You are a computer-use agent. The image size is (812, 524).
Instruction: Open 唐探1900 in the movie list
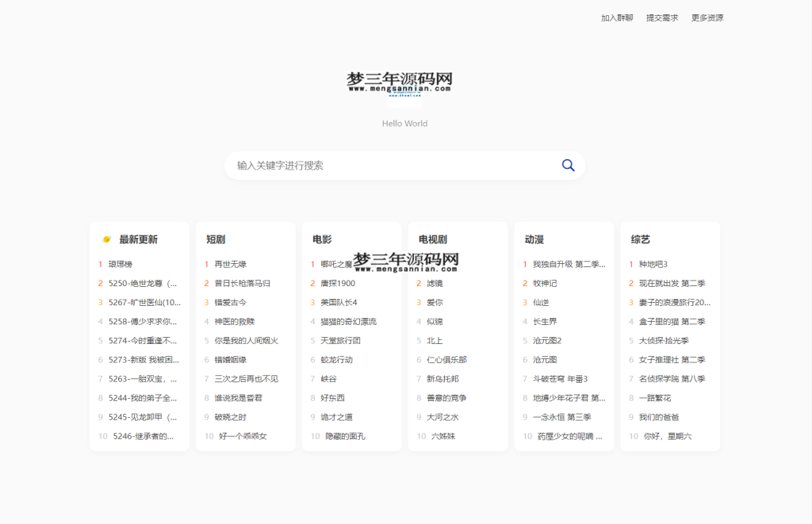[336, 283]
